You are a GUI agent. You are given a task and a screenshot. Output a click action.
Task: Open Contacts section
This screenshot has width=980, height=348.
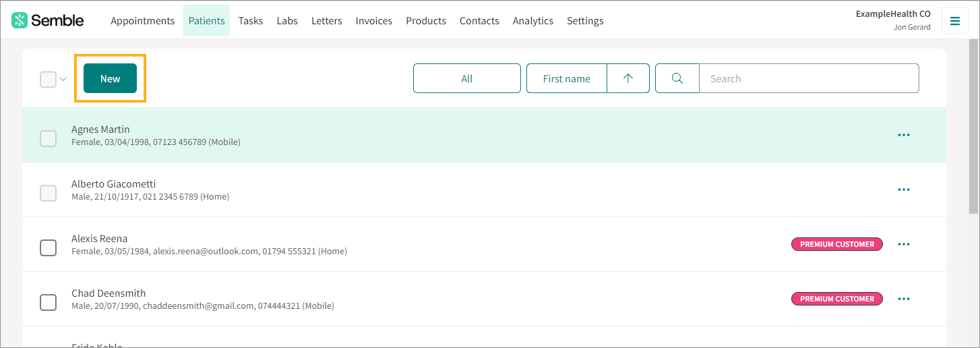[479, 20]
